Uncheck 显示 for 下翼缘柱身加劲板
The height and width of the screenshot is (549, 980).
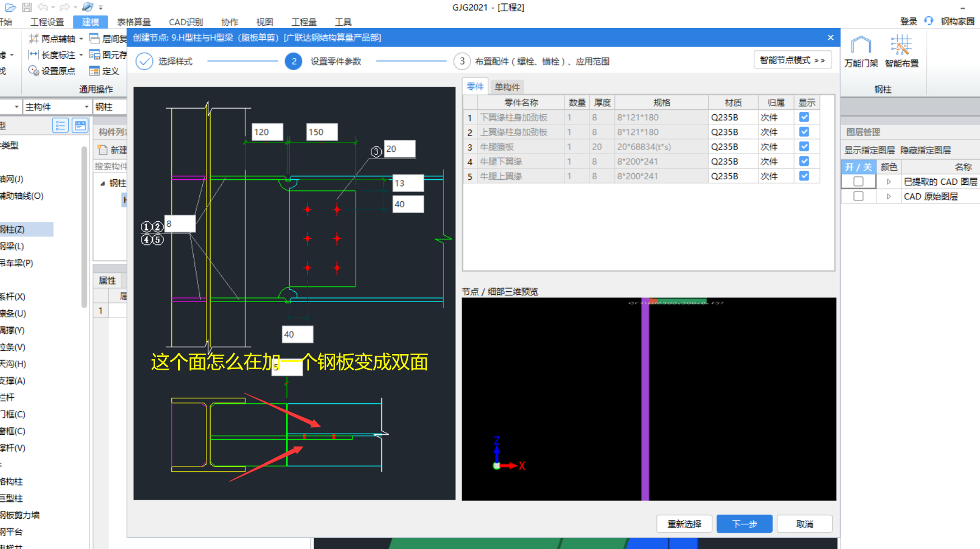click(804, 117)
